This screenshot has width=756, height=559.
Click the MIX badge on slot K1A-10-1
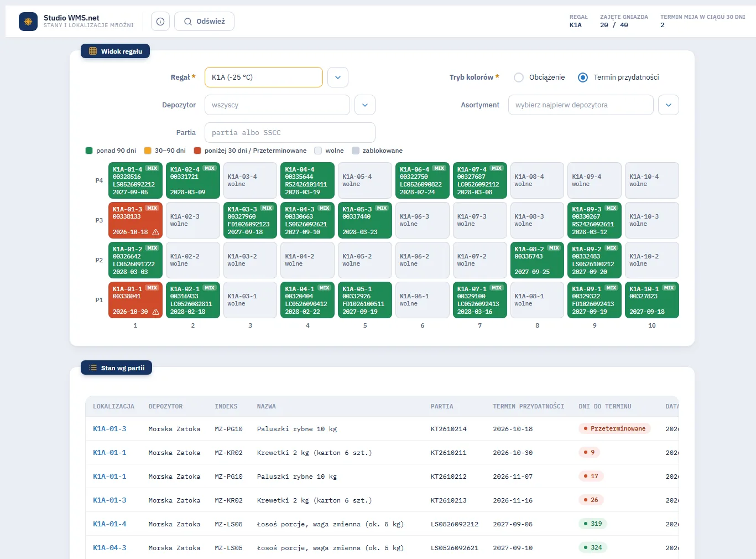pyautogui.click(x=669, y=288)
